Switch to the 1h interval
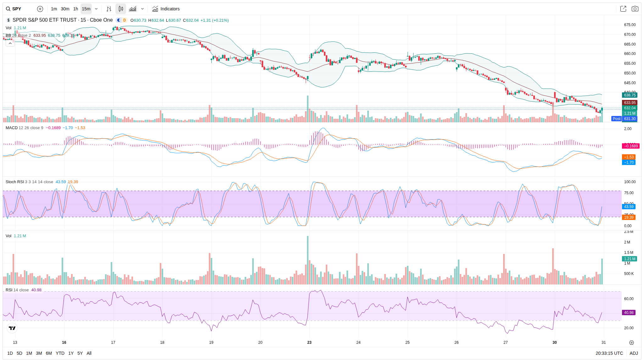 pos(75,9)
